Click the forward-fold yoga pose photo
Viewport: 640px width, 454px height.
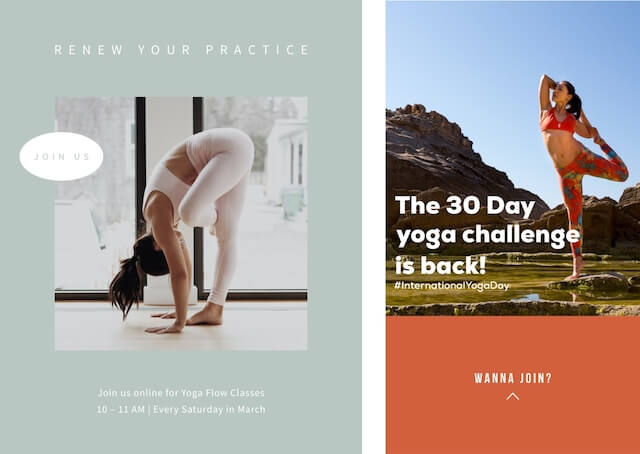[x=181, y=223]
